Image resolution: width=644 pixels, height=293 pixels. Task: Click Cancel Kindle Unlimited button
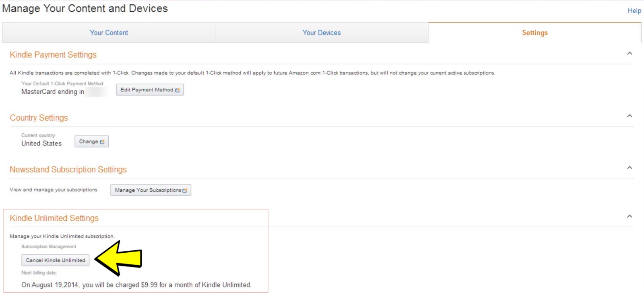pyautogui.click(x=56, y=260)
